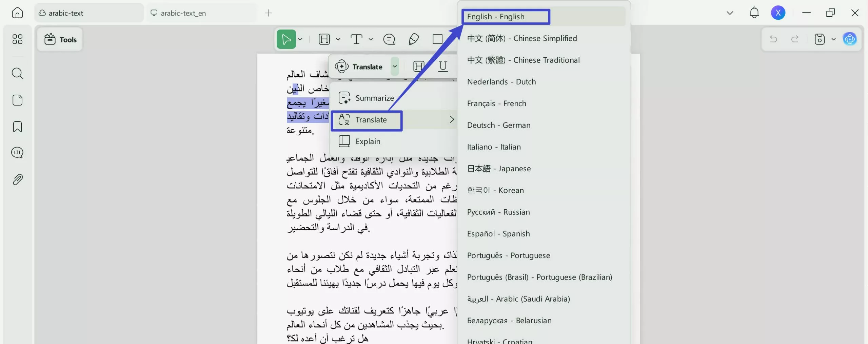Click the Undo icon
Image resolution: width=868 pixels, height=344 pixels.
[x=774, y=39]
